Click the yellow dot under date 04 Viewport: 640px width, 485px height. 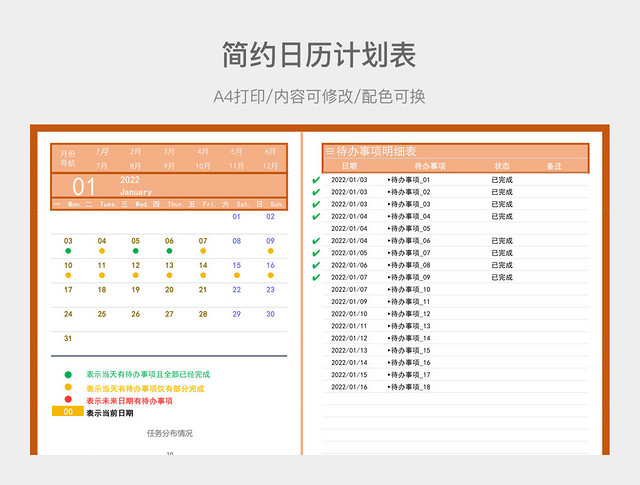coord(102,251)
